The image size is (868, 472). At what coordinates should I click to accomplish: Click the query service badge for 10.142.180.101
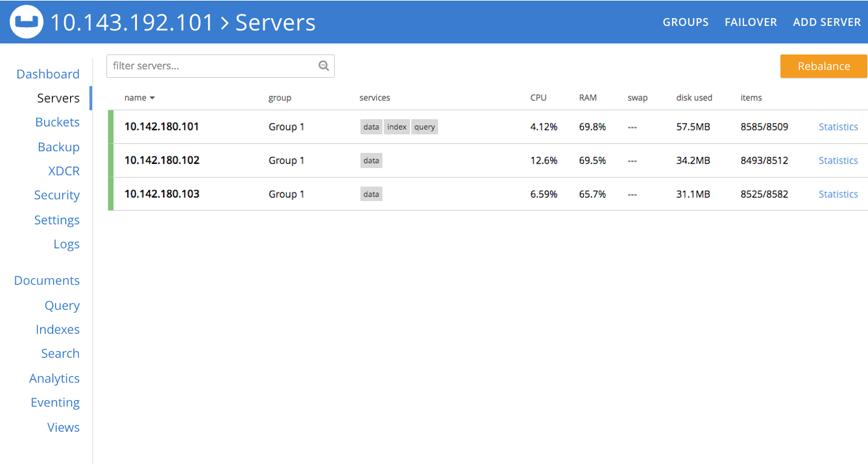click(x=424, y=126)
